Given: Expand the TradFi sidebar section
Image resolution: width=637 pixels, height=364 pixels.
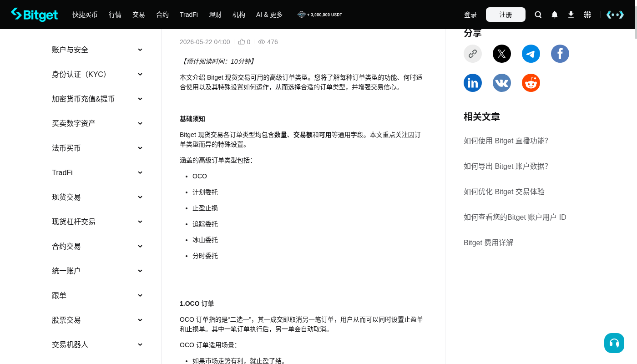Looking at the screenshot, I should tap(97, 172).
